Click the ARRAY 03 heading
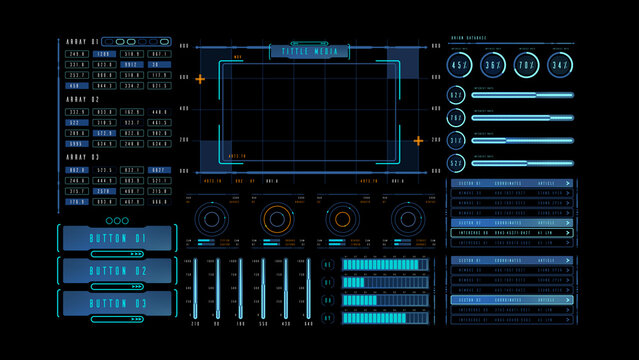The width and height of the screenshot is (639, 360). click(x=83, y=157)
